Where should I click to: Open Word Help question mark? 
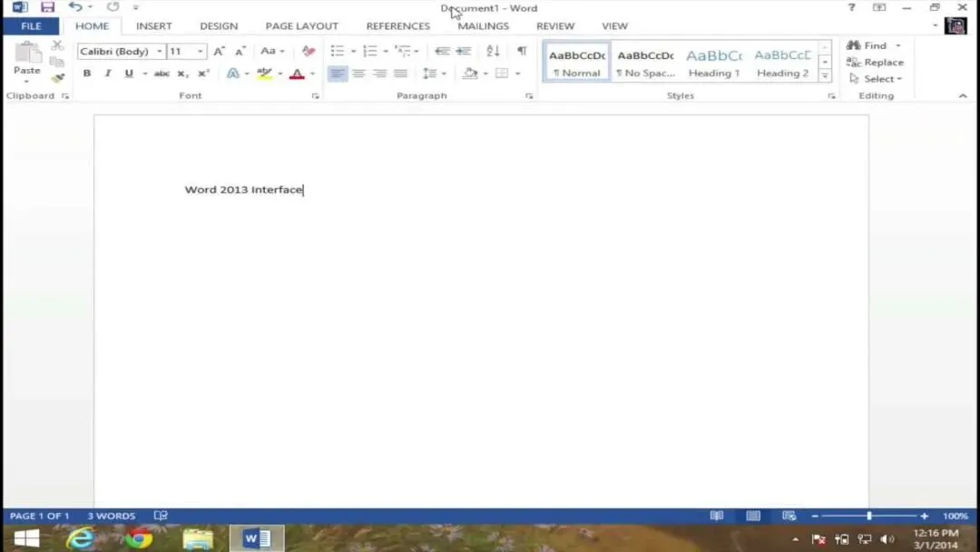851,7
